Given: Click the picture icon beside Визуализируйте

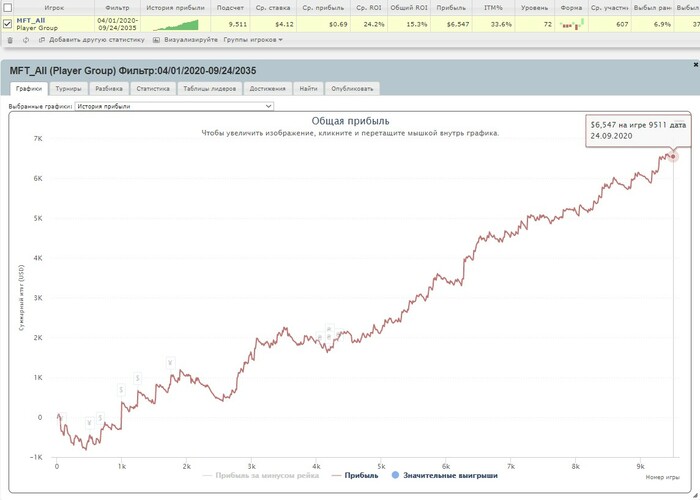Looking at the screenshot, I should [x=156, y=40].
